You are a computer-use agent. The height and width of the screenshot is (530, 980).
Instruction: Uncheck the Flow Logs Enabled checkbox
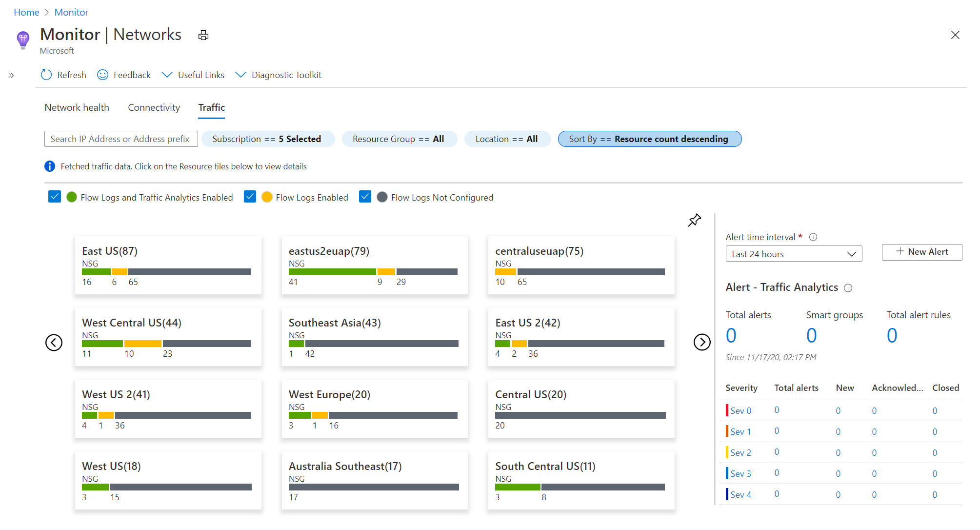point(250,197)
